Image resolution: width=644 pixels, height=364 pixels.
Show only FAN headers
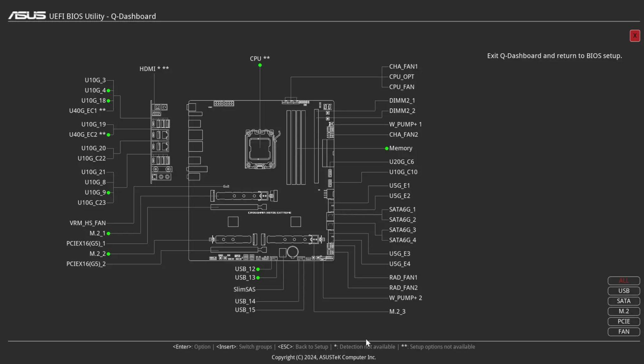pyautogui.click(x=623, y=331)
